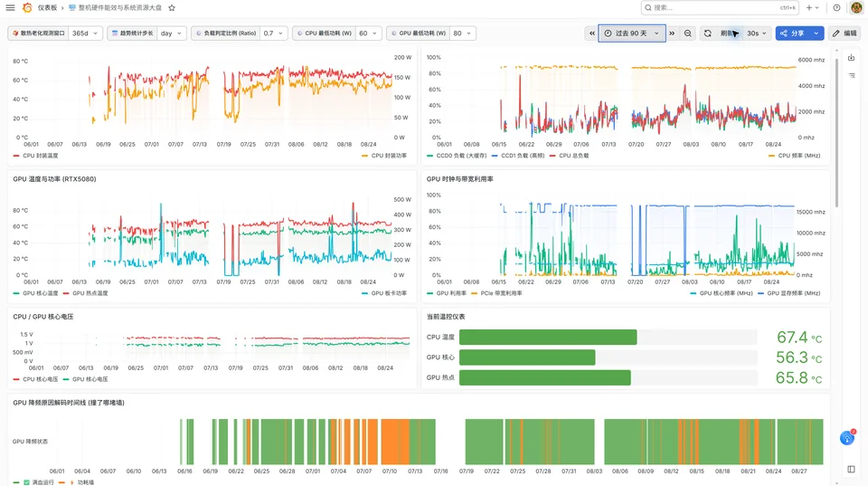Click the 编辑 edit button

point(844,33)
